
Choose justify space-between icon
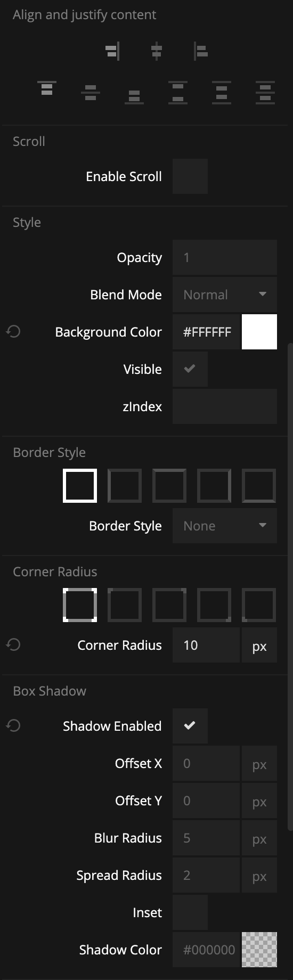point(178,93)
